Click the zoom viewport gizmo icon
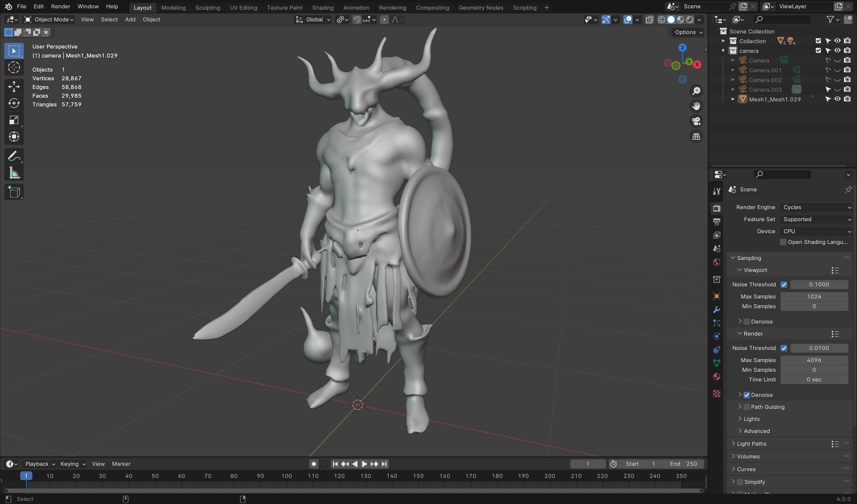Viewport: 857px width, 504px height. point(696,91)
